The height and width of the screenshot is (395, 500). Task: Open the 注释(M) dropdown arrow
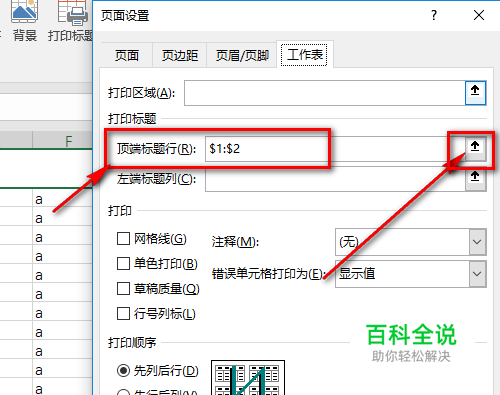477,242
